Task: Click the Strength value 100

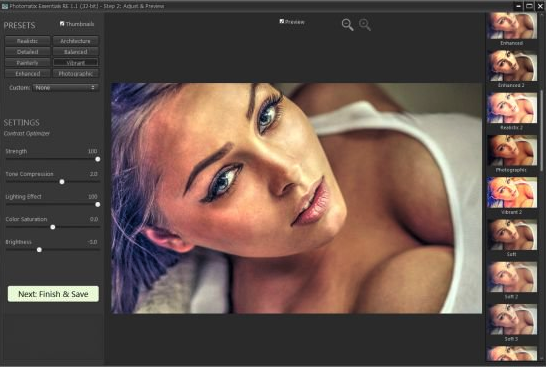Action: tap(92, 151)
